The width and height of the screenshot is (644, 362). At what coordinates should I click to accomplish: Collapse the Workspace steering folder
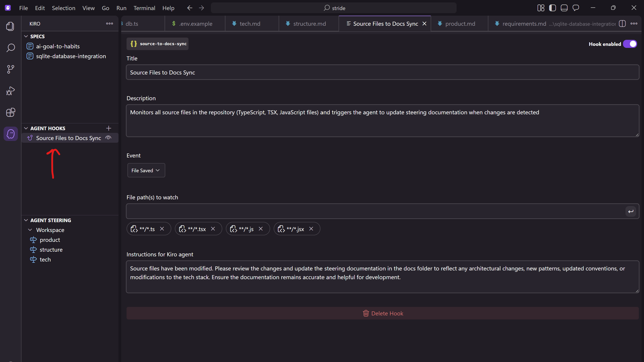point(30,230)
